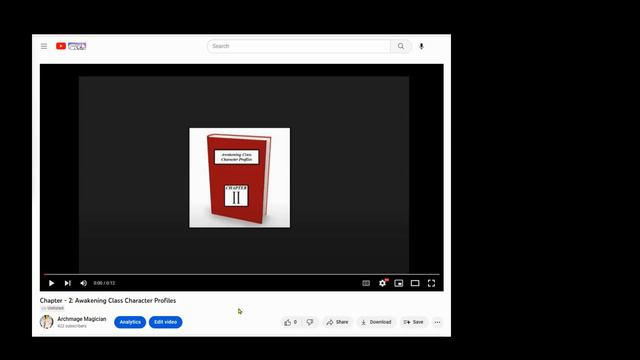
Task: Go to YouTube home via logo
Action: [x=71, y=46]
